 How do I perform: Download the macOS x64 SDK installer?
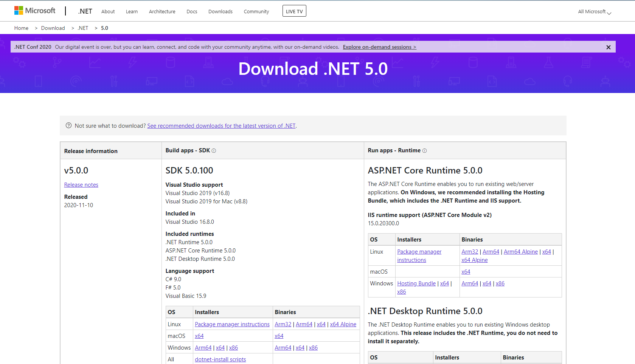pyautogui.click(x=199, y=336)
